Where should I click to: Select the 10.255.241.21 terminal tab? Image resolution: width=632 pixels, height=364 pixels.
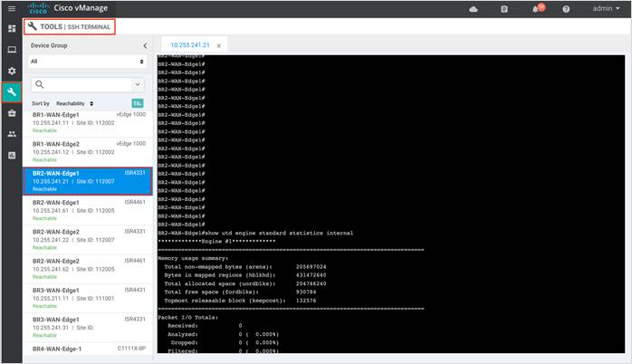(190, 45)
